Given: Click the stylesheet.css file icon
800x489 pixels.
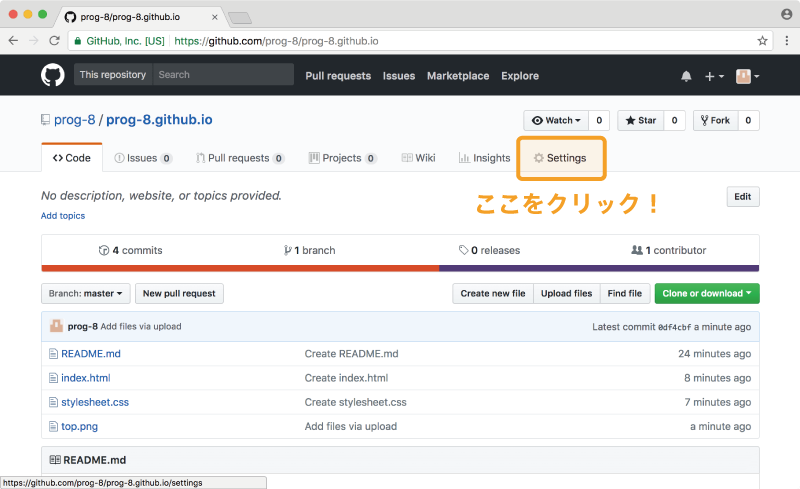Looking at the screenshot, I should pos(53,402).
